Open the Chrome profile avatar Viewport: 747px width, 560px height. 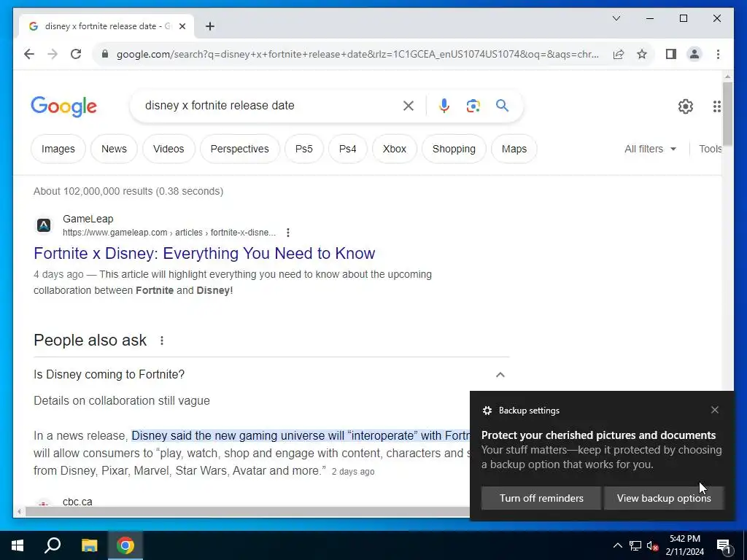point(694,54)
